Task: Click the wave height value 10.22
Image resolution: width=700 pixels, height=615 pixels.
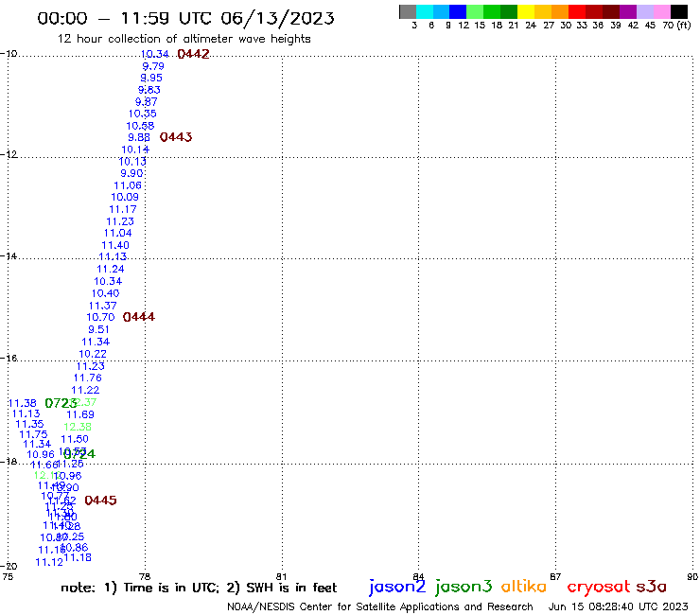Action: coord(93,354)
